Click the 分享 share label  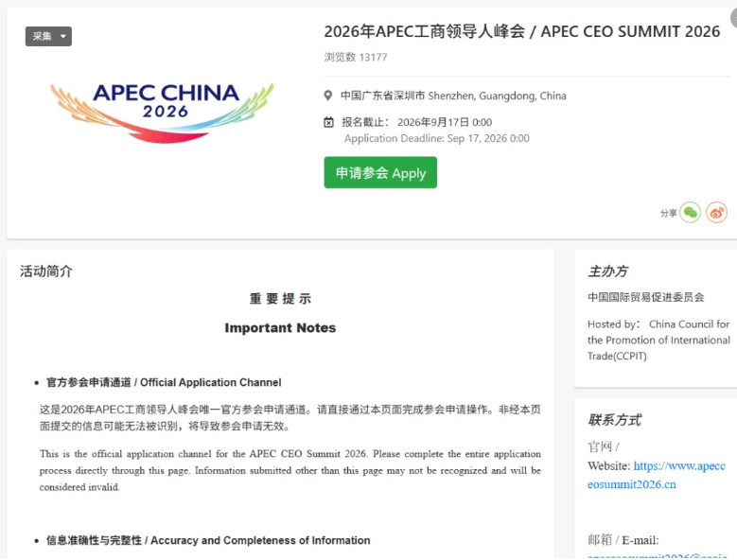[668, 213]
